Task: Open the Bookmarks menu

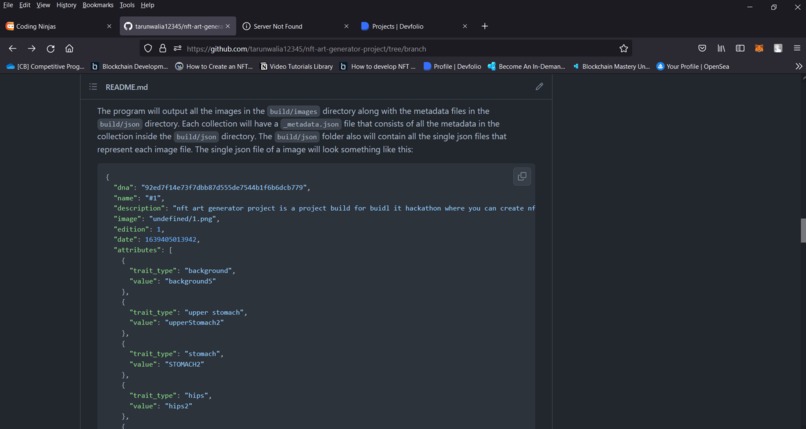Action: click(x=98, y=5)
